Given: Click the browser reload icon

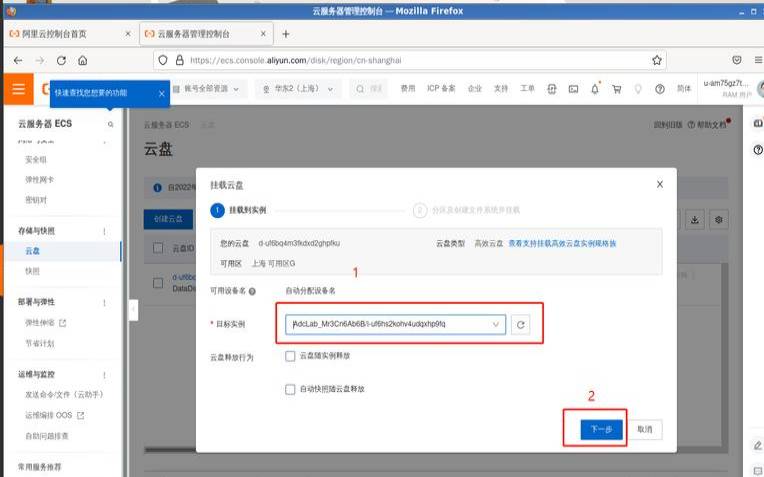Looking at the screenshot, I should point(61,60).
